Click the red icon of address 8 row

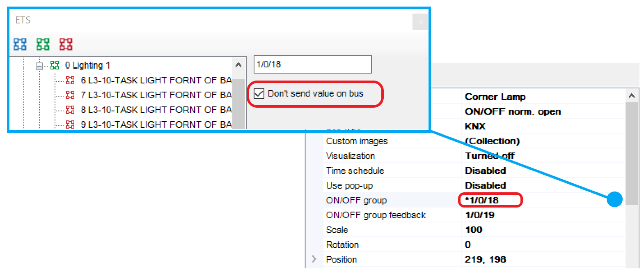pos(70,110)
